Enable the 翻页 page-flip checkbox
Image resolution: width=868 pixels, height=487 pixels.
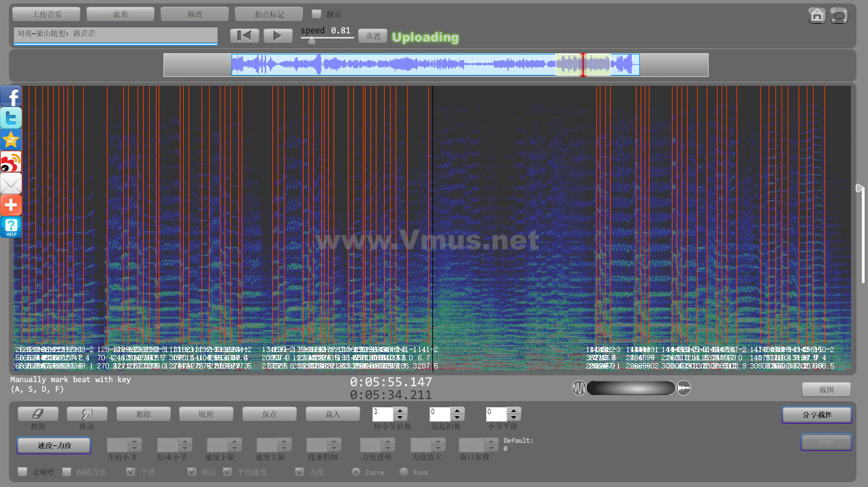[x=317, y=14]
